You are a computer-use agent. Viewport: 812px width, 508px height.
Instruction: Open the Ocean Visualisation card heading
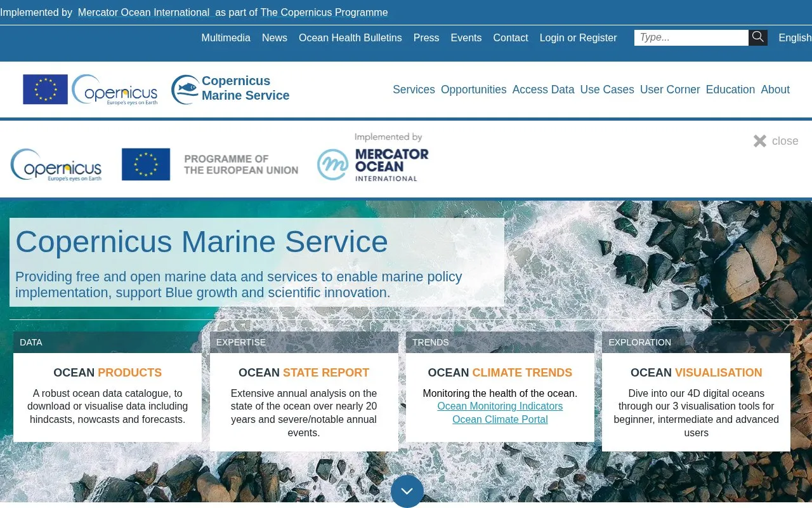coord(697,373)
